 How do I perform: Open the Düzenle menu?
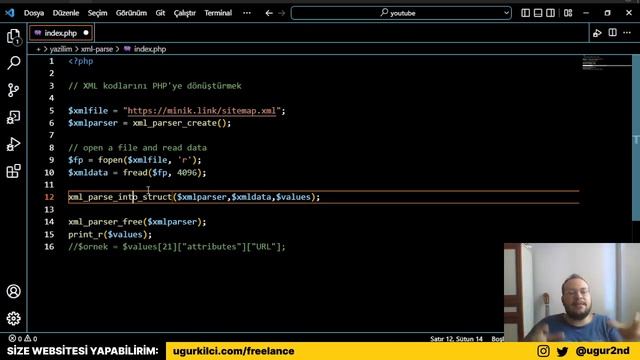tap(66, 13)
